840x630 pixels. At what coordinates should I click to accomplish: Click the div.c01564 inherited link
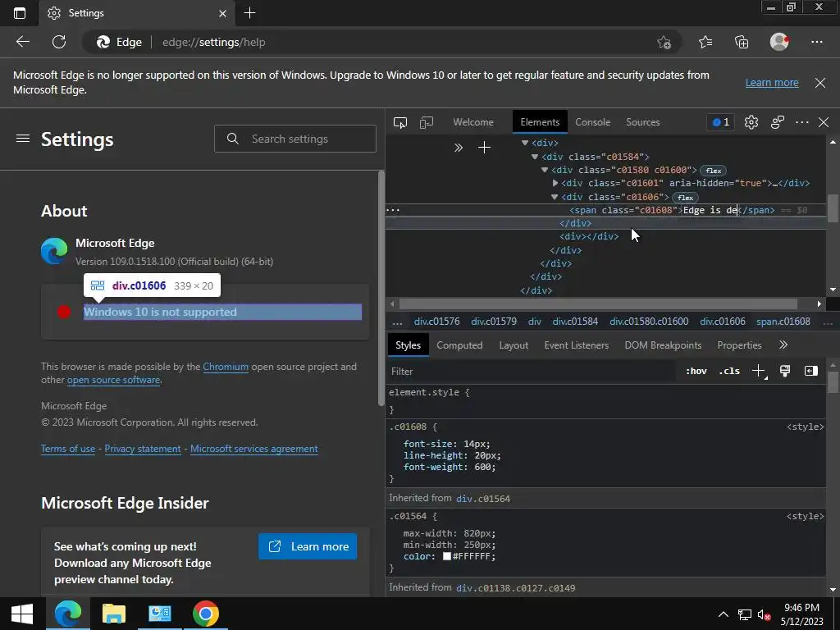click(482, 498)
